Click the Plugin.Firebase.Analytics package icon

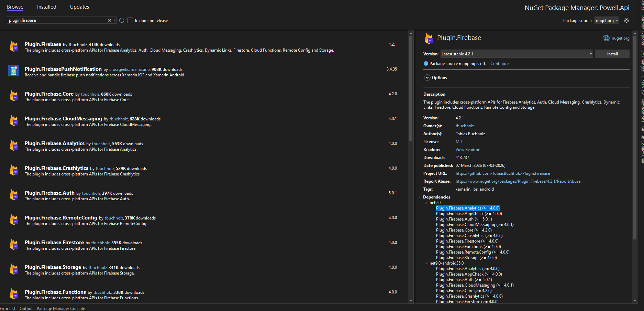tap(14, 145)
